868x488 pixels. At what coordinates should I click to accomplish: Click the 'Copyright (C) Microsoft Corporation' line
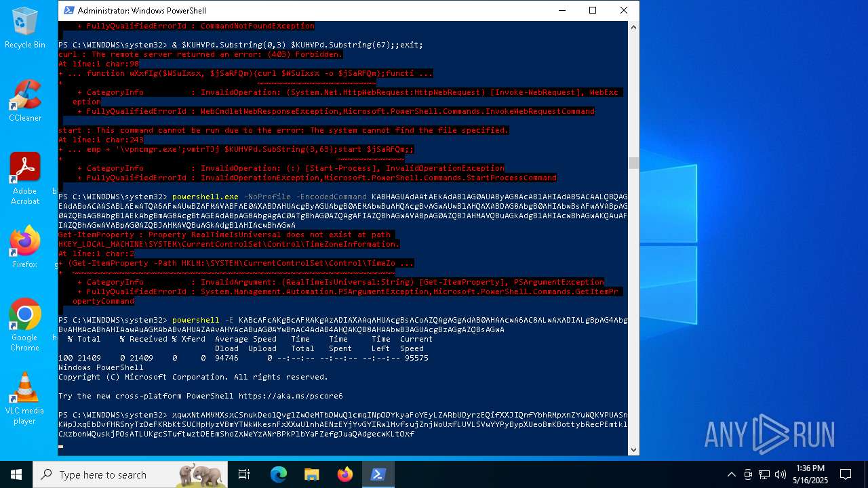(193, 377)
